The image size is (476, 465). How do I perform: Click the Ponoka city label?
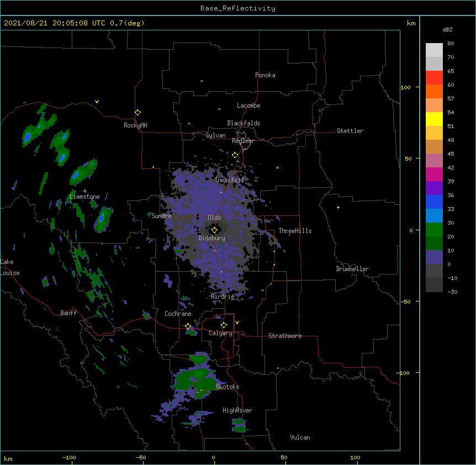265,75
